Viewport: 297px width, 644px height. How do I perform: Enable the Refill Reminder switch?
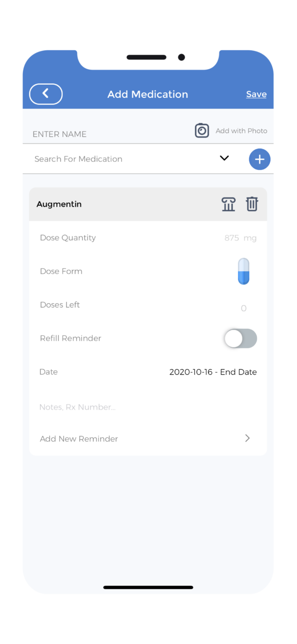[x=240, y=338]
